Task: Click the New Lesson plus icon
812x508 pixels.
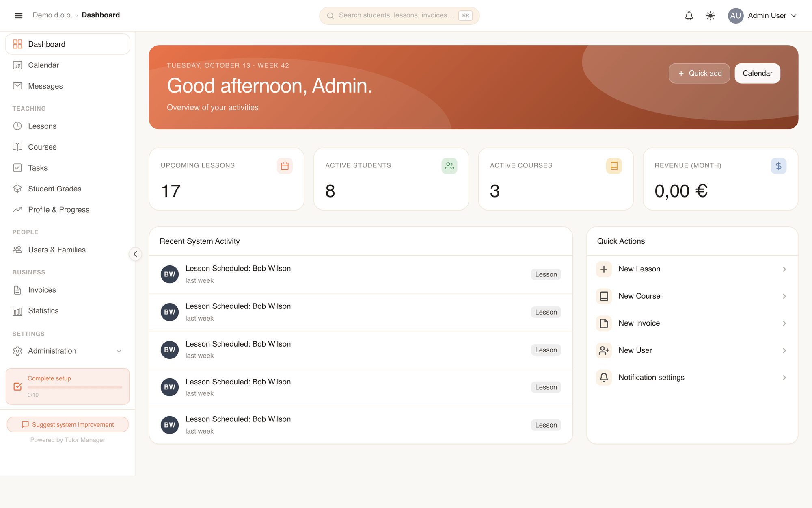Action: [604, 269]
